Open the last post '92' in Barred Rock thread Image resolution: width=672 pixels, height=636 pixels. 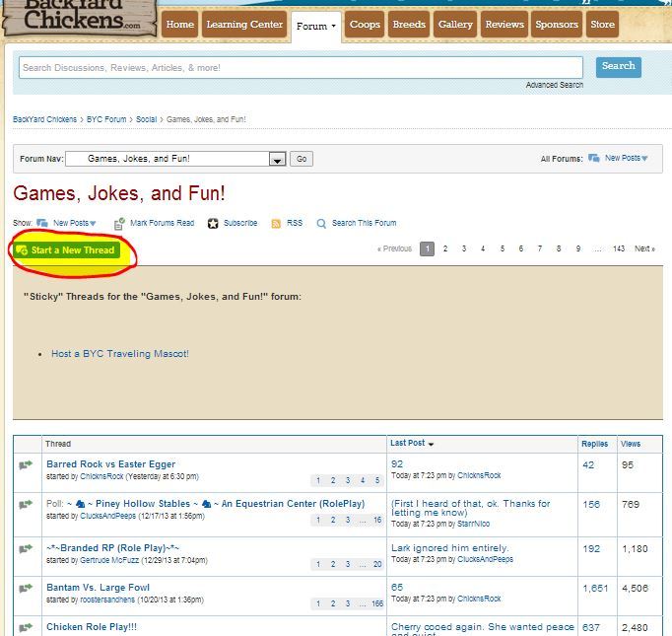(x=397, y=464)
